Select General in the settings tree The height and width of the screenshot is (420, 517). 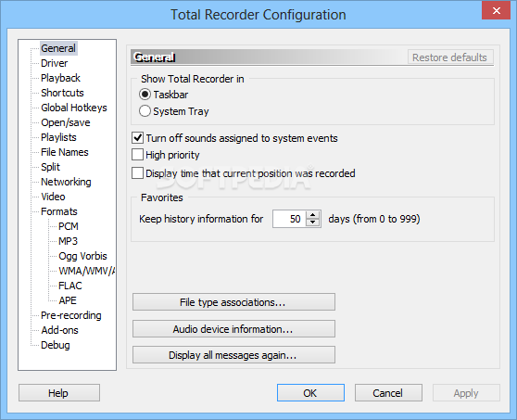58,48
